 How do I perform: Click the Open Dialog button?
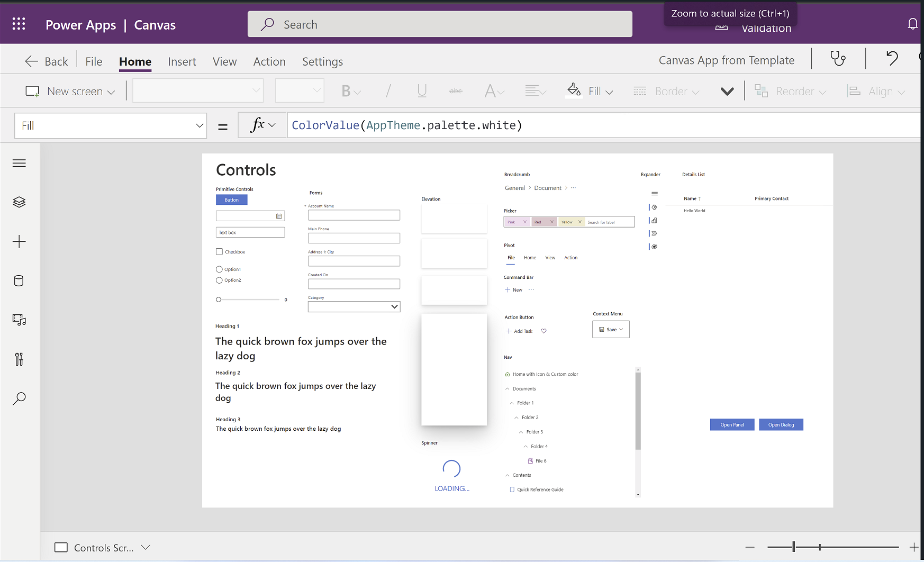(x=781, y=425)
